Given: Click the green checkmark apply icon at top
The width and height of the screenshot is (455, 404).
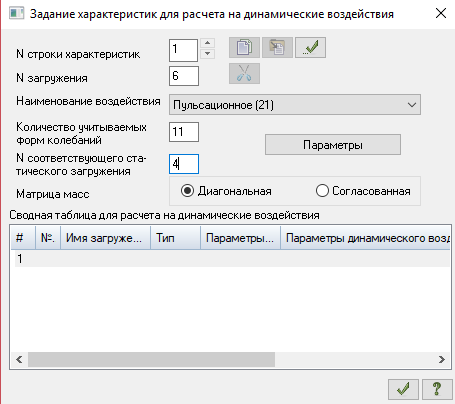Looking at the screenshot, I should pos(310,47).
